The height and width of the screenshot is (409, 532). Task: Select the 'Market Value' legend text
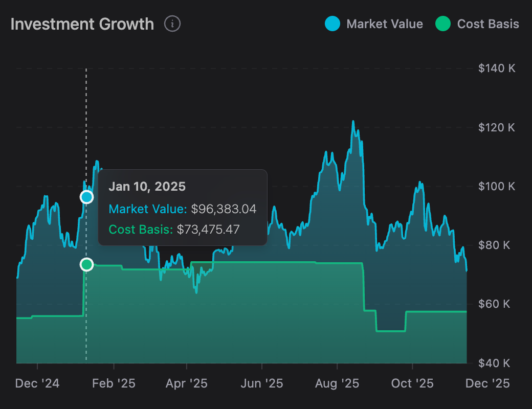(385, 24)
